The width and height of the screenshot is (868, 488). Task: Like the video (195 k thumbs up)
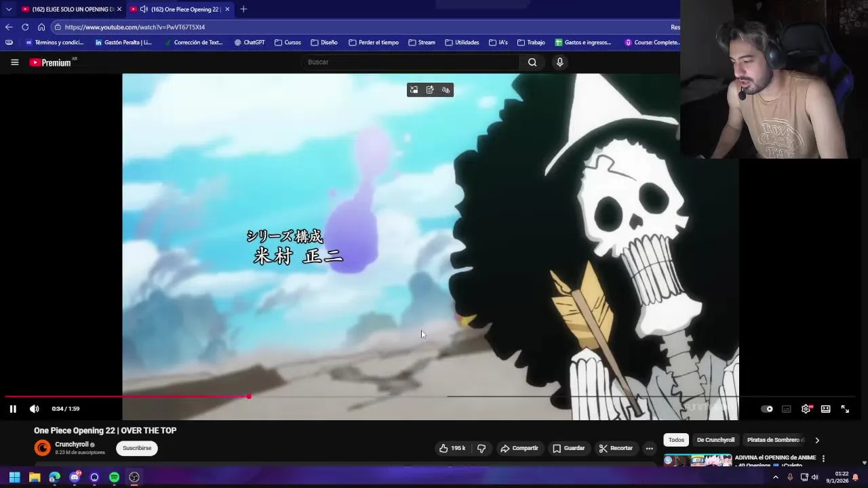[x=452, y=448]
